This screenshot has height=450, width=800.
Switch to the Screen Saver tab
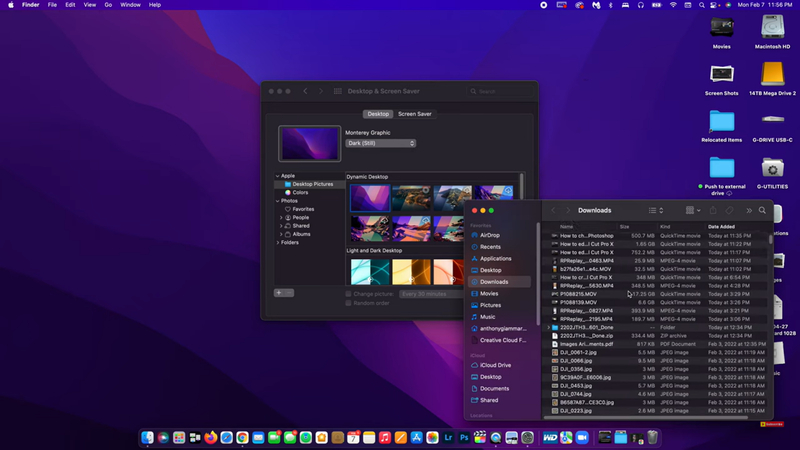point(415,114)
